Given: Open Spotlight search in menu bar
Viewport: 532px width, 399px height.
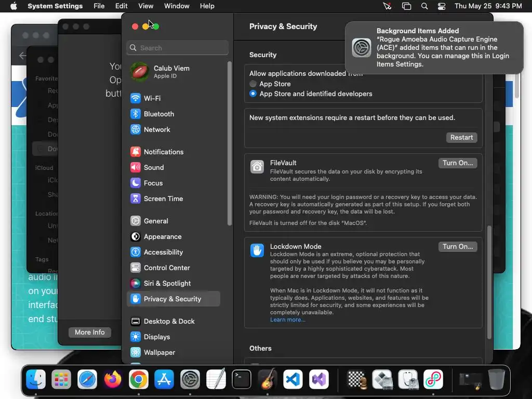Looking at the screenshot, I should click(x=424, y=6).
